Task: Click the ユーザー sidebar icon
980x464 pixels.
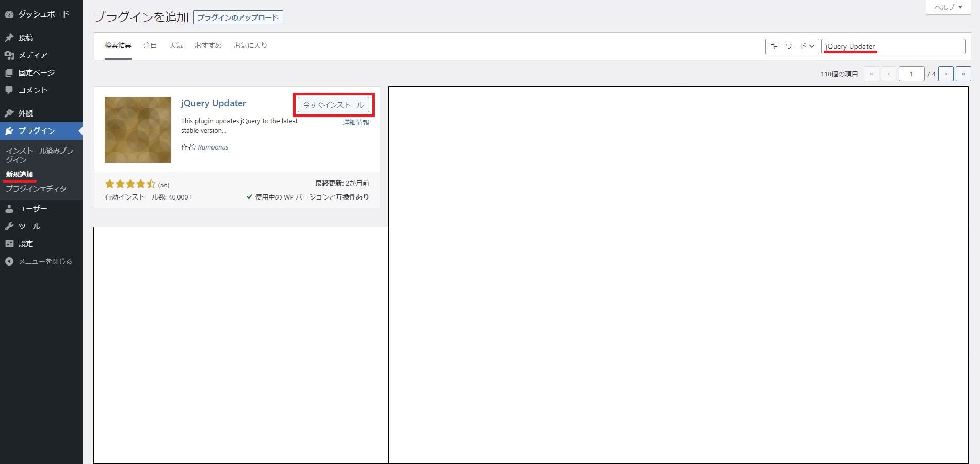Action: click(9, 208)
